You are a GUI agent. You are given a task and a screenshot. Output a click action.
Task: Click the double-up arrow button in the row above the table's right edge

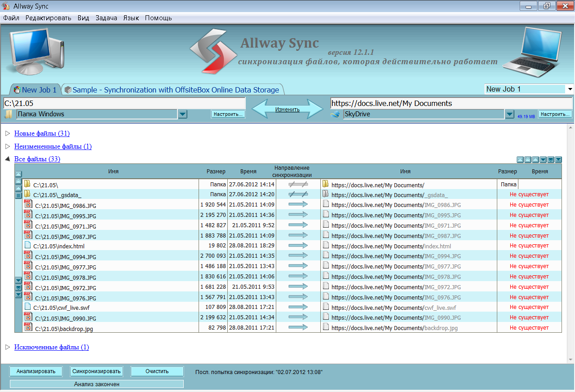pyautogui.click(x=528, y=159)
